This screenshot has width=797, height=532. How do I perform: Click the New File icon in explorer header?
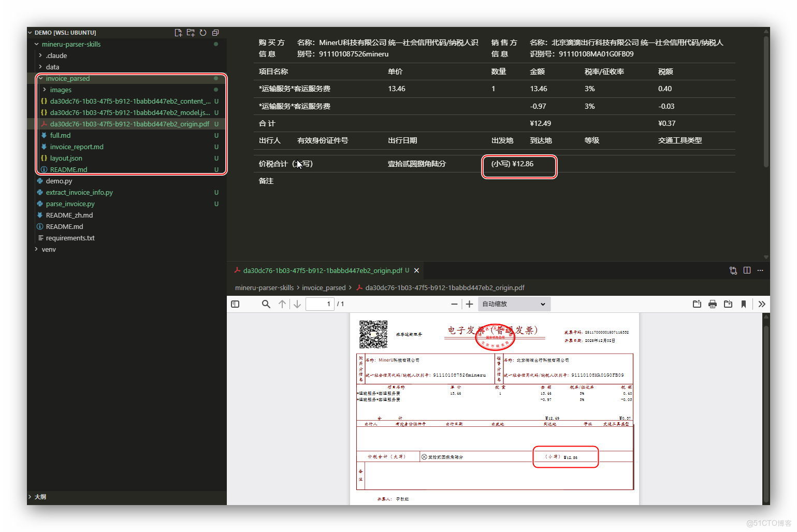(178, 33)
